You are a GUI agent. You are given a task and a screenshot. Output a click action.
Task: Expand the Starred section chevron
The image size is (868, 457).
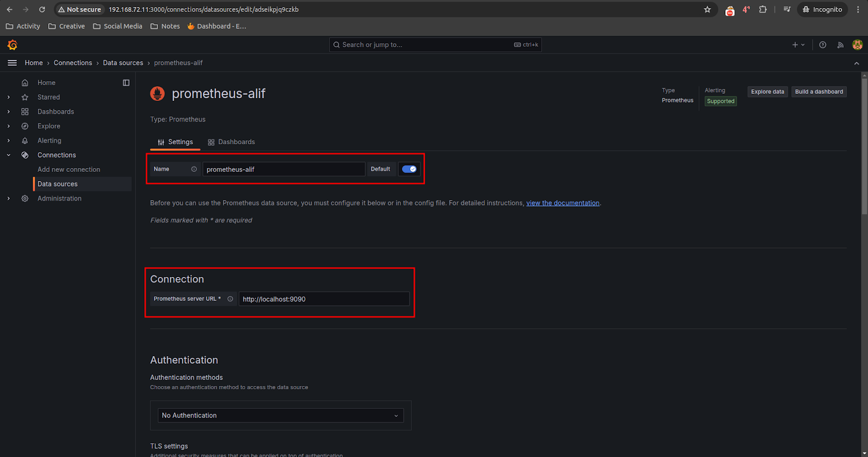click(9, 98)
